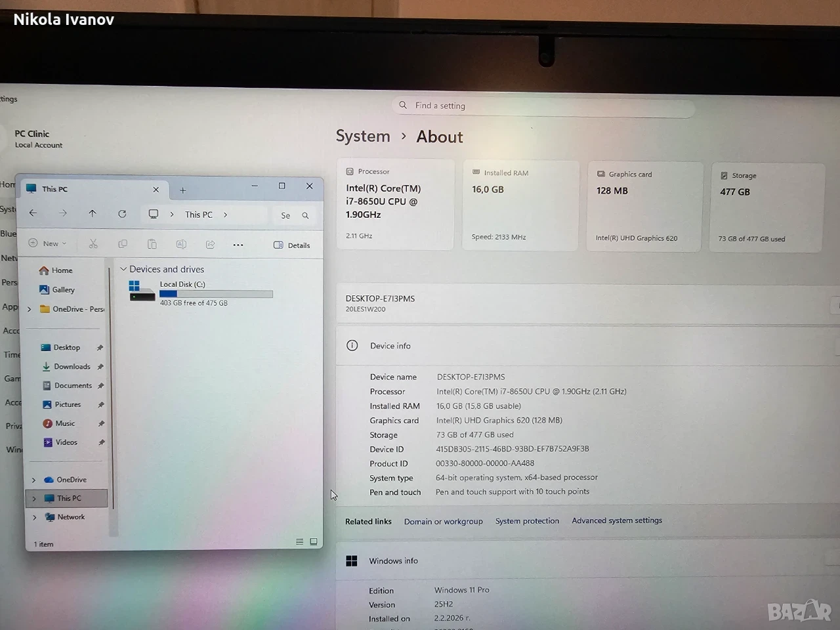Click 'Pen and touch support with 10 touch points'
Image resolution: width=840 pixels, height=630 pixels.
(x=513, y=492)
